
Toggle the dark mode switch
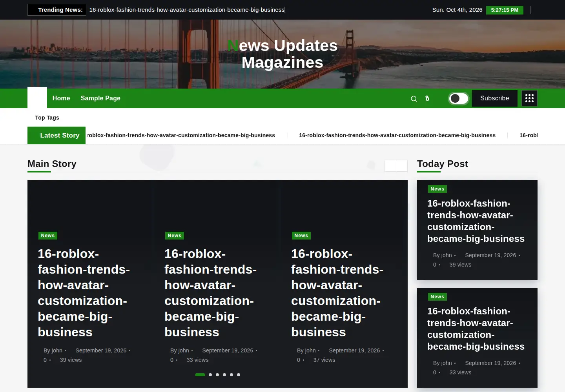point(458,98)
